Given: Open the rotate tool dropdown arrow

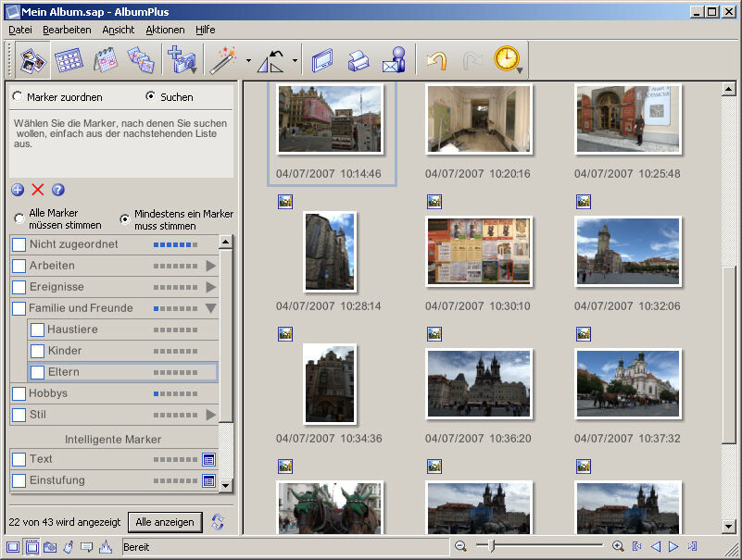Looking at the screenshot, I should click(x=295, y=61).
